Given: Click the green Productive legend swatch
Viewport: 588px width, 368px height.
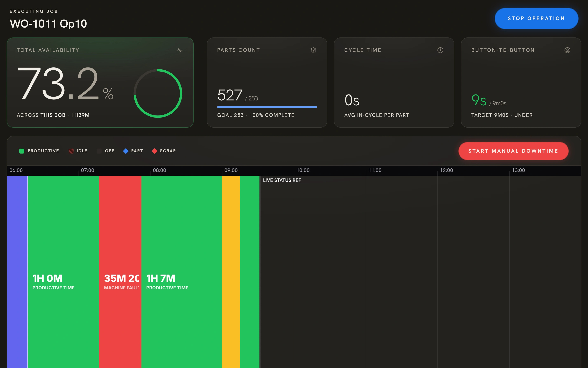Looking at the screenshot, I should [22, 151].
